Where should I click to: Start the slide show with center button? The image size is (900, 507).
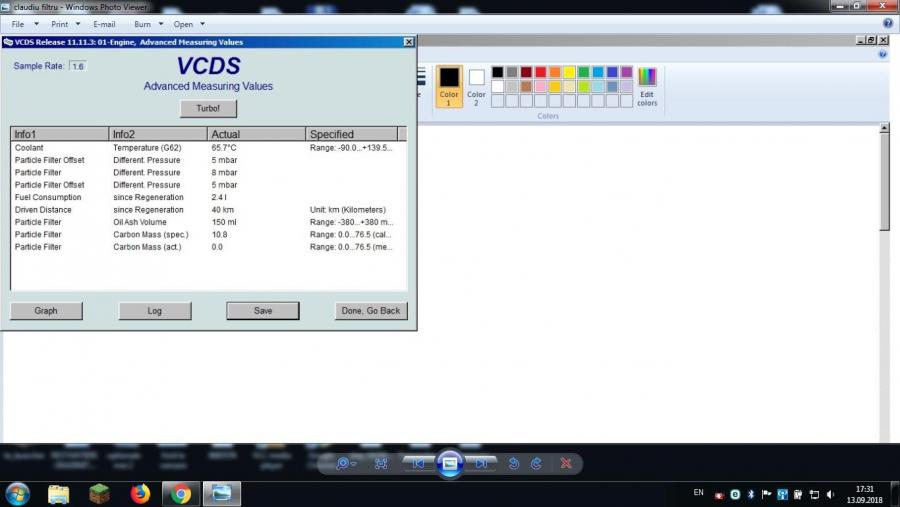pyautogui.click(x=450, y=463)
